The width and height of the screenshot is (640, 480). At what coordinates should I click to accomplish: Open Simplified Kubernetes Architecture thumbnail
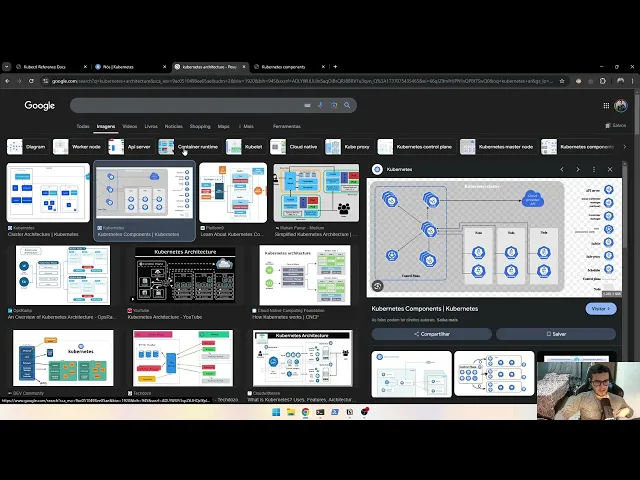pos(316,193)
